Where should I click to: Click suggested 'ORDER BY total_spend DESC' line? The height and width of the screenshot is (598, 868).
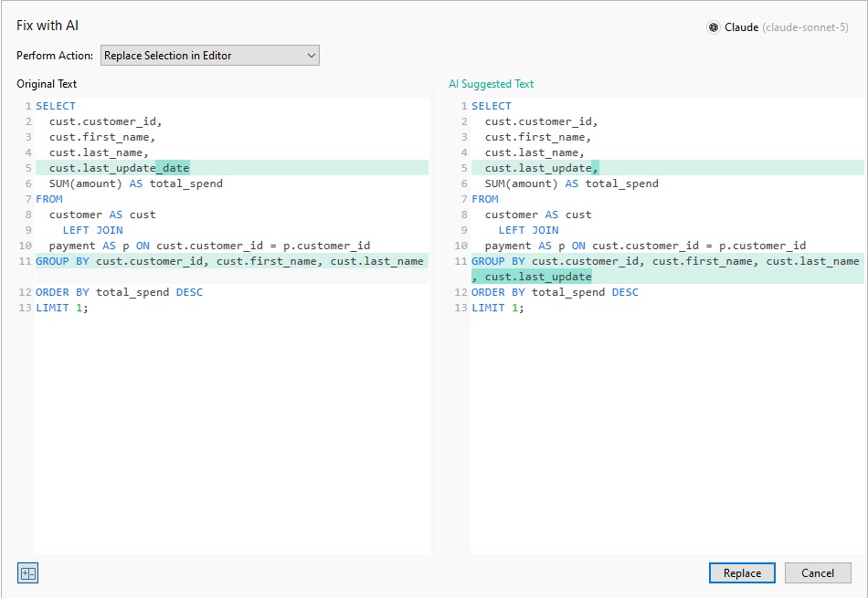[x=555, y=292]
